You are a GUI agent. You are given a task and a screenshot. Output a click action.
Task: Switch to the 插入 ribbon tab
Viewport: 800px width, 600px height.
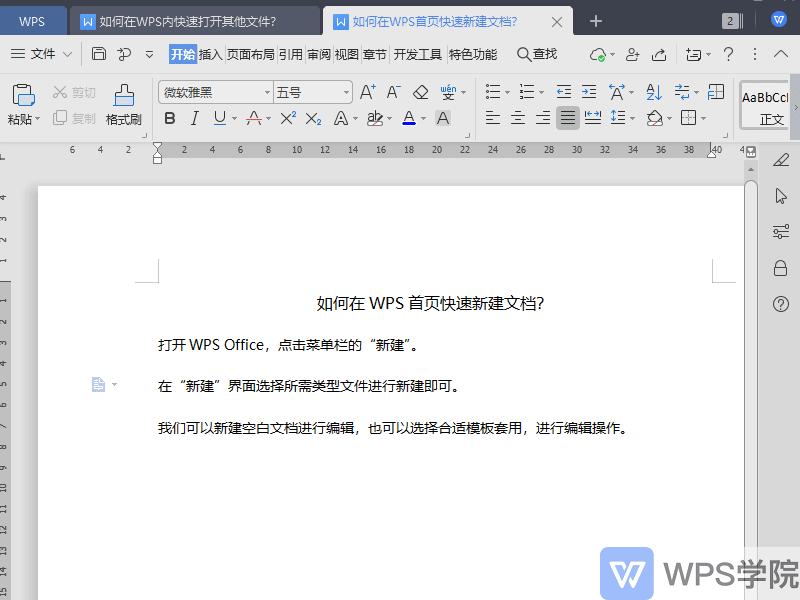tap(210, 54)
